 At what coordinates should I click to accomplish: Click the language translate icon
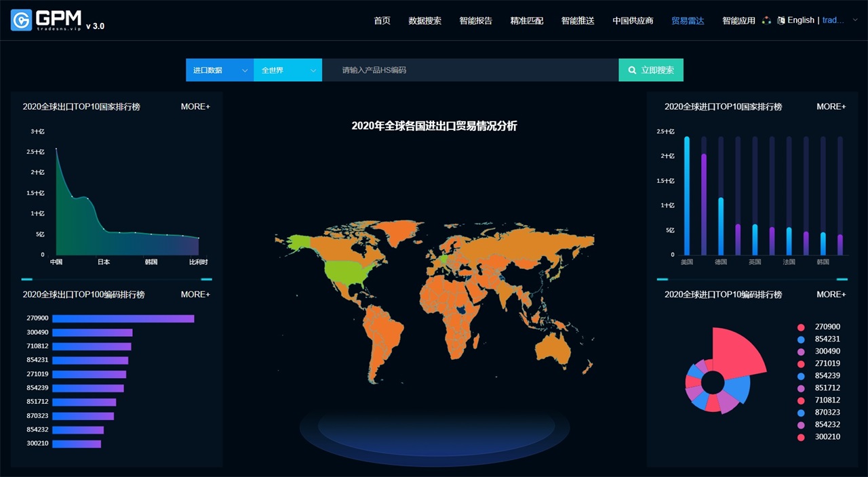click(781, 20)
